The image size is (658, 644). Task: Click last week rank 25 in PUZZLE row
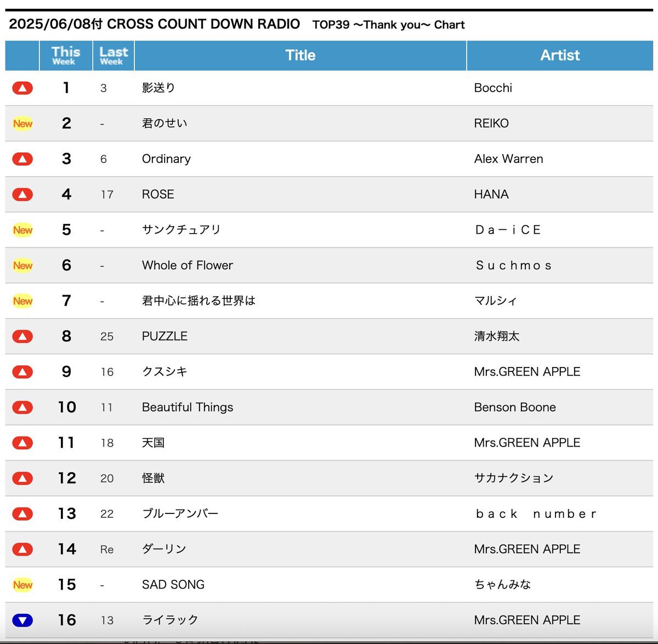tap(107, 337)
